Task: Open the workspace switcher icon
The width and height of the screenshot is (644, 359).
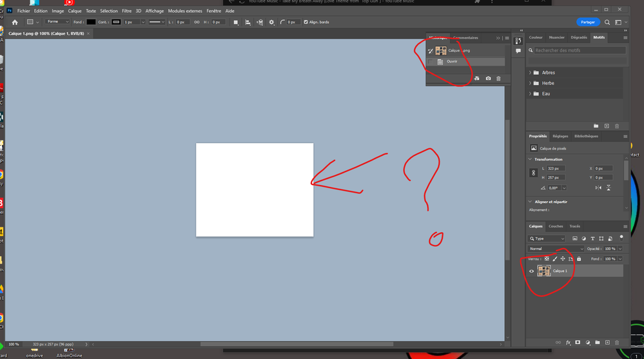Action: coord(618,22)
